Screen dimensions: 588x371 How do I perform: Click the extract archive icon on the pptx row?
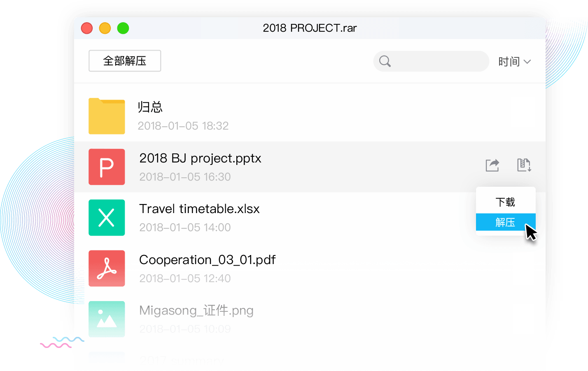[524, 165]
